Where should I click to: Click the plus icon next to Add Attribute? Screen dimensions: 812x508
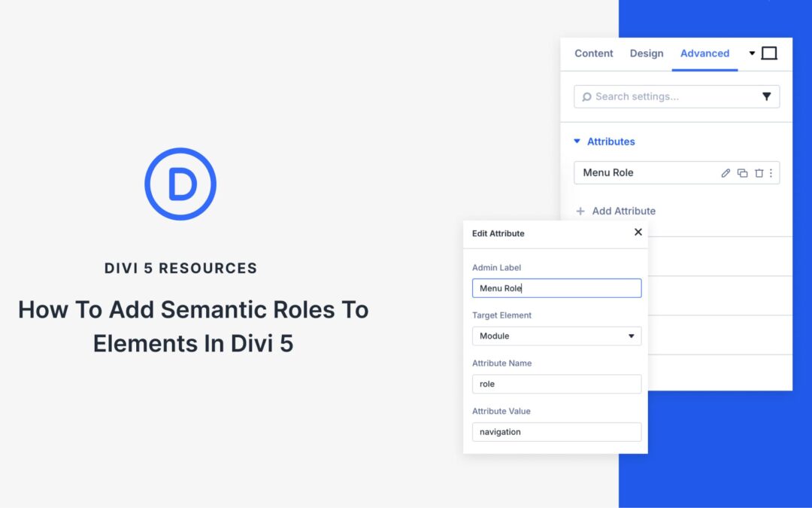580,211
